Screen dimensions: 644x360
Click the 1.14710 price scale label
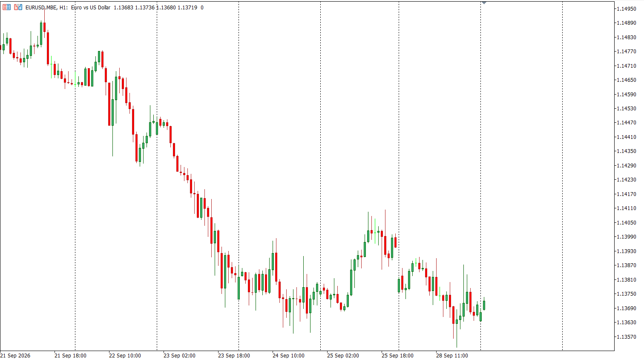click(626, 66)
